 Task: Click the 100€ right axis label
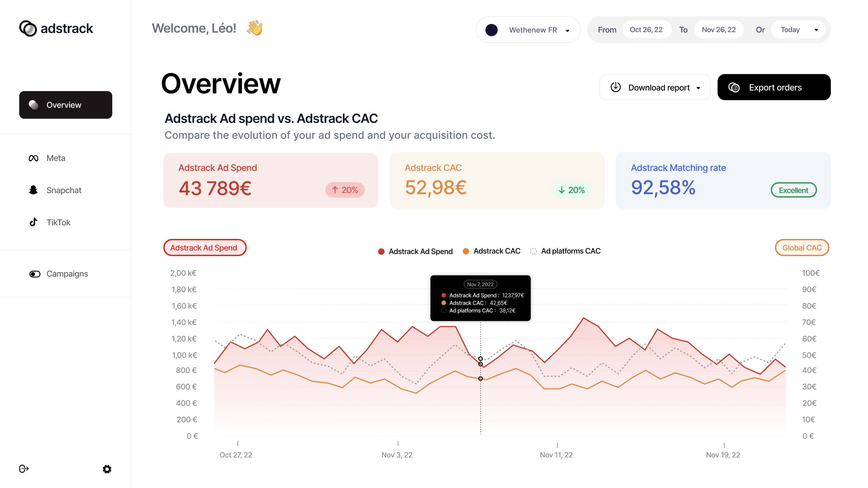[811, 273]
